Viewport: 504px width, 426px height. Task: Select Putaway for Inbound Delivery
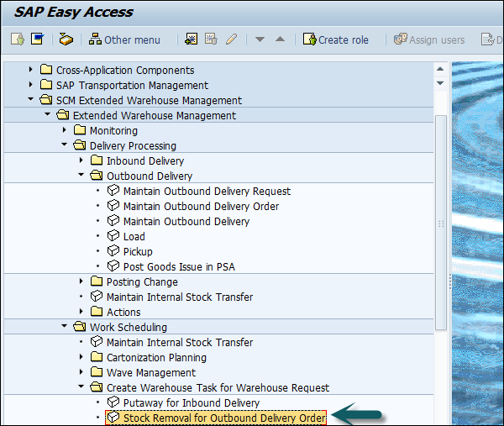[192, 402]
